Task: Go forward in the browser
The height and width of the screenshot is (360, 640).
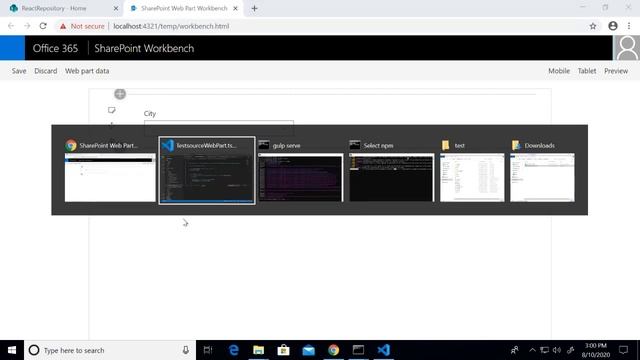Action: point(27,26)
